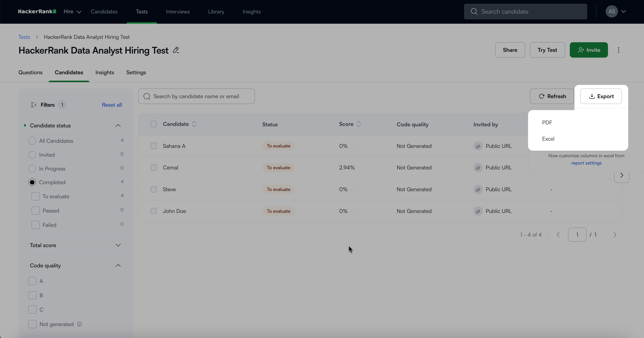Click the candidate name or email search field

click(196, 96)
